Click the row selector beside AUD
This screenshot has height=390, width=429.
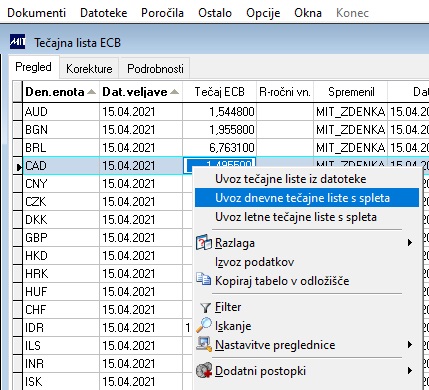click(18, 112)
